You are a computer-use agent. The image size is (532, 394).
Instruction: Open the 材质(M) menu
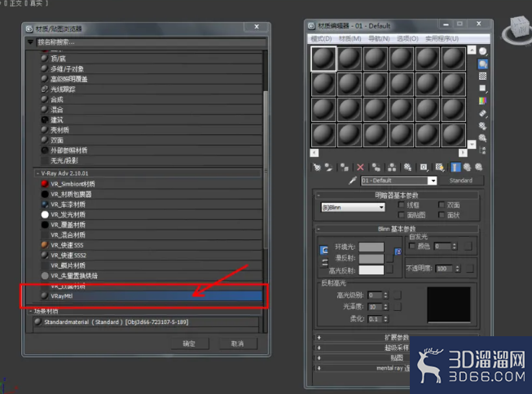350,38
